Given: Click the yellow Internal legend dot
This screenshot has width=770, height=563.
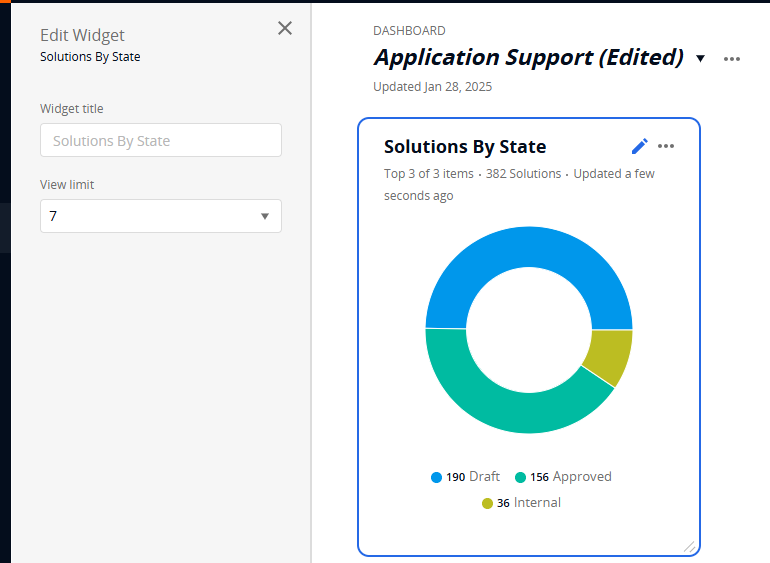Looking at the screenshot, I should [x=487, y=503].
